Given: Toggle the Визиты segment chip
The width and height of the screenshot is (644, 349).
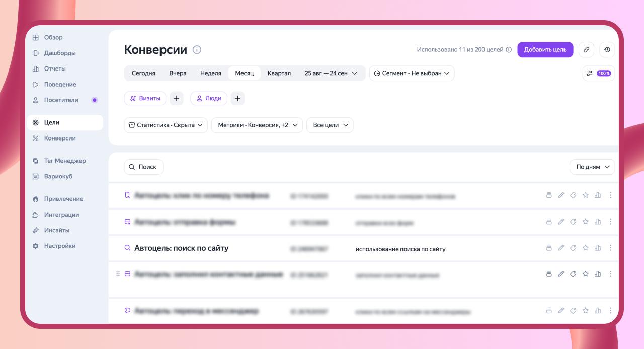Looking at the screenshot, I should click(x=145, y=99).
